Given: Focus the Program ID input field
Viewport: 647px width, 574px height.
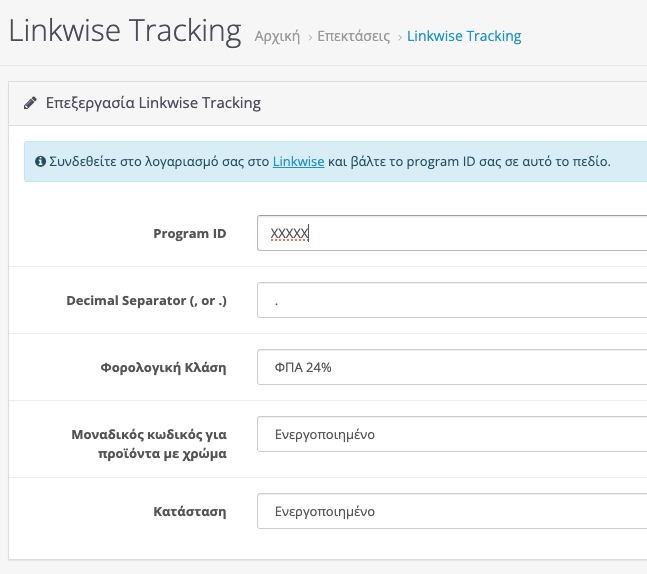Looking at the screenshot, I should pyautogui.click(x=452, y=233).
